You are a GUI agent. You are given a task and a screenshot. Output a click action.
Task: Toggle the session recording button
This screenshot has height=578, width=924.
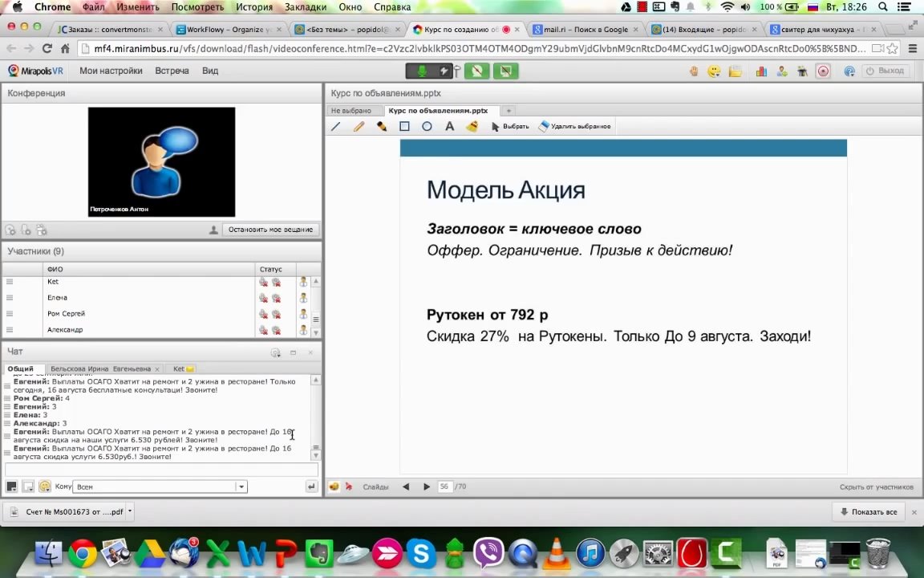[x=823, y=71]
